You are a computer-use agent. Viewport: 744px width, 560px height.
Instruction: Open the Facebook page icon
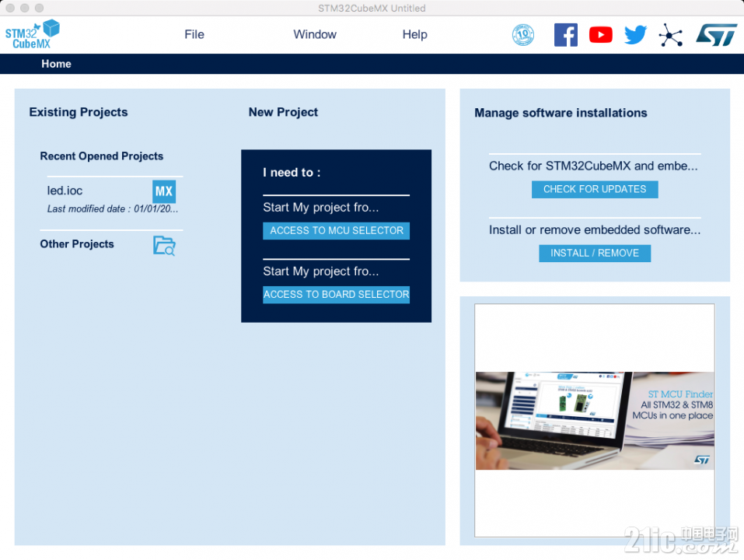(566, 35)
